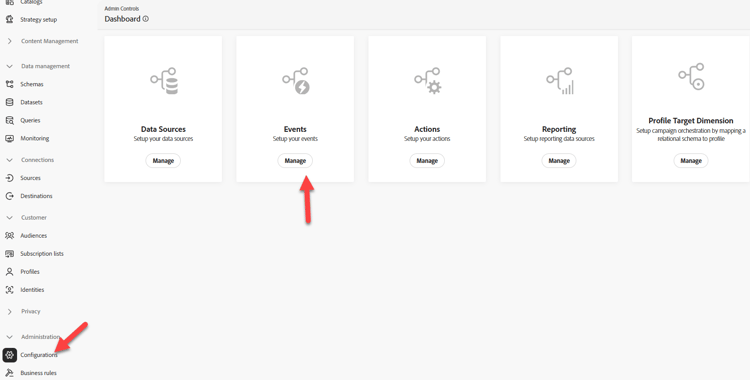Click Manage under Events

[295, 161]
